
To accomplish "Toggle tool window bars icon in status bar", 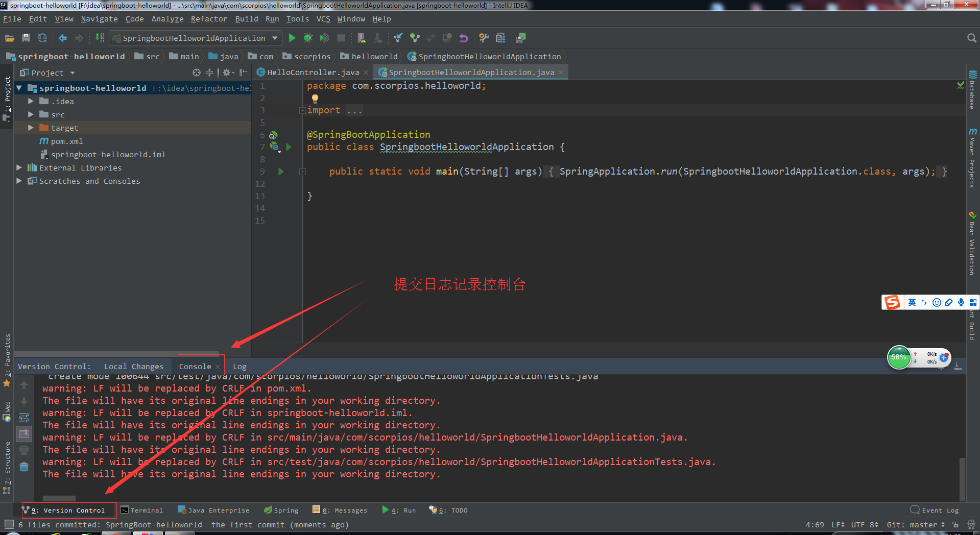I will [x=9, y=524].
